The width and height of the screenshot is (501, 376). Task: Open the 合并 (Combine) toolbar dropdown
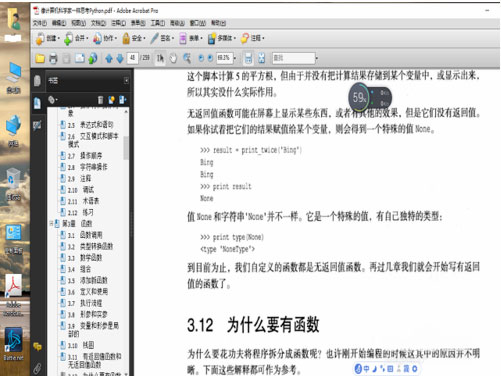point(76,39)
